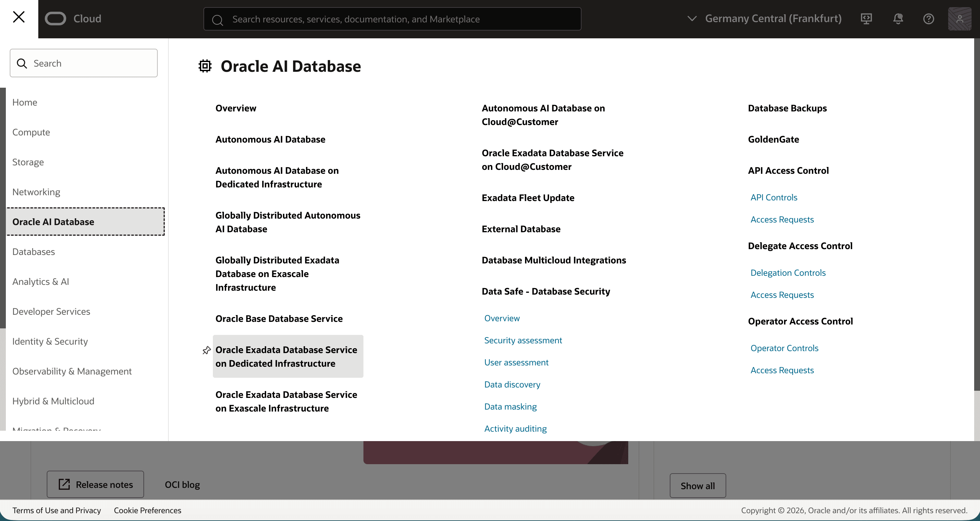980x521 pixels.
Task: Open Oracle Exadata Database Service on Dedicated Infrastructure
Action: point(288,356)
